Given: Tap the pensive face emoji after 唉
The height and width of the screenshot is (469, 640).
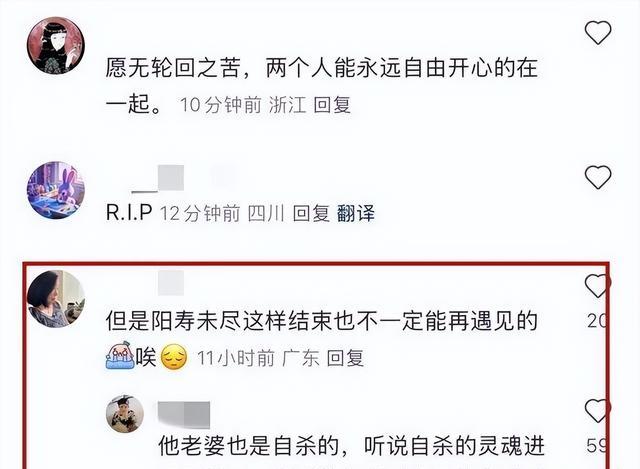Looking at the screenshot, I should (x=174, y=358).
